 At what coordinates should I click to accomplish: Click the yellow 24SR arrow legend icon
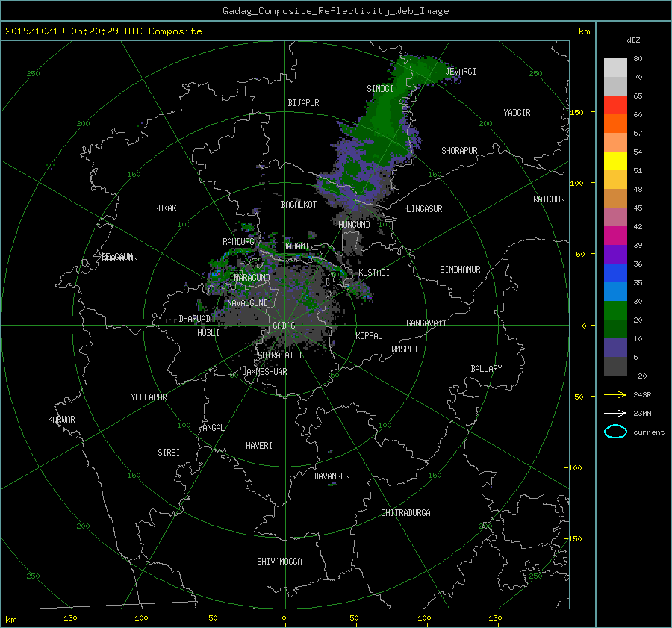click(x=615, y=394)
